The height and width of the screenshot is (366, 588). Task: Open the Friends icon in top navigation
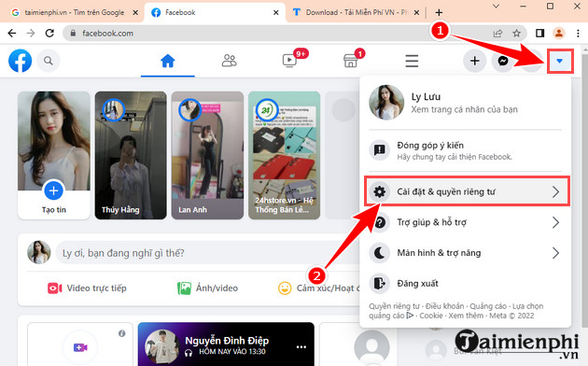pyautogui.click(x=229, y=61)
